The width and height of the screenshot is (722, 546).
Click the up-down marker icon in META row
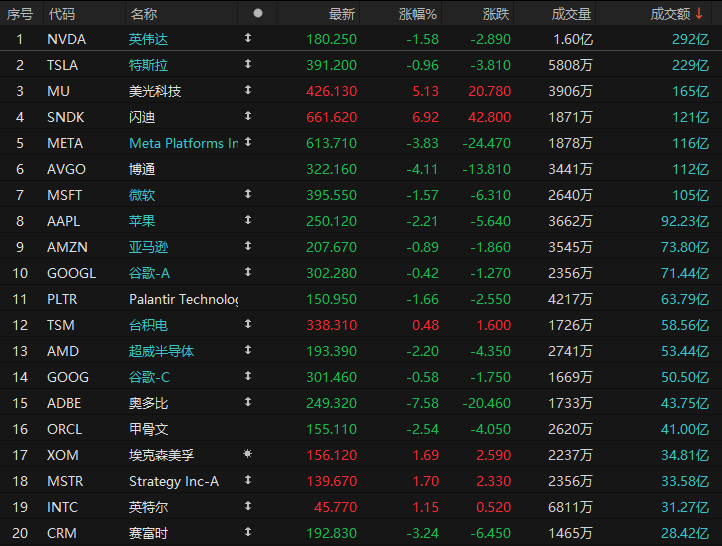click(x=248, y=142)
